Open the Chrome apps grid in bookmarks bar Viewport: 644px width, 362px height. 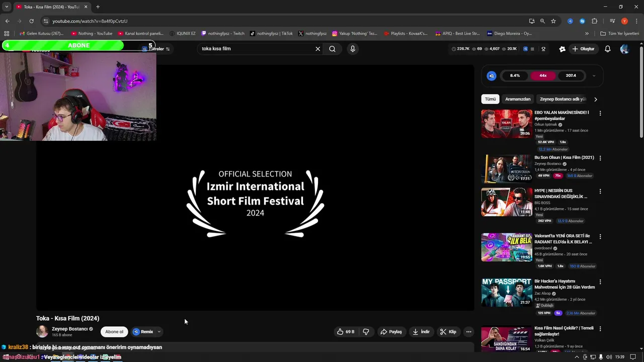[x=7, y=34]
